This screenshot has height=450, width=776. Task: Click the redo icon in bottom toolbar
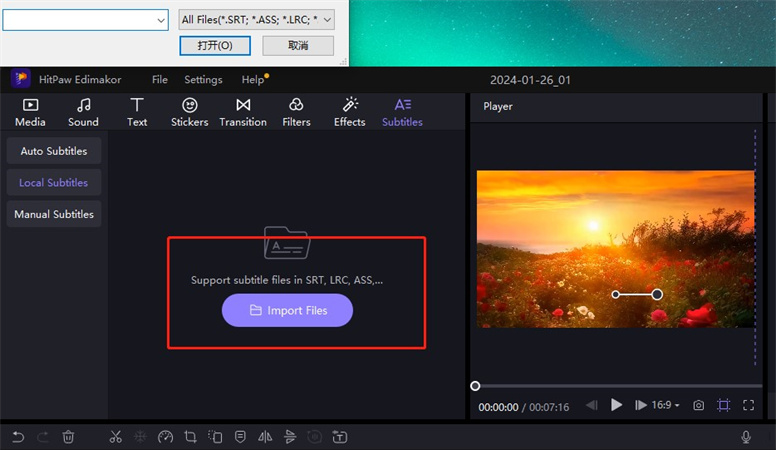click(43, 437)
